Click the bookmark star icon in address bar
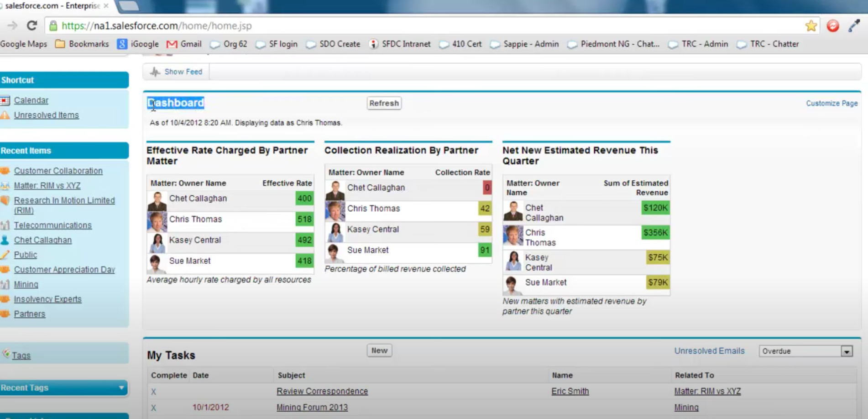Image resolution: width=868 pixels, height=419 pixels. (811, 26)
